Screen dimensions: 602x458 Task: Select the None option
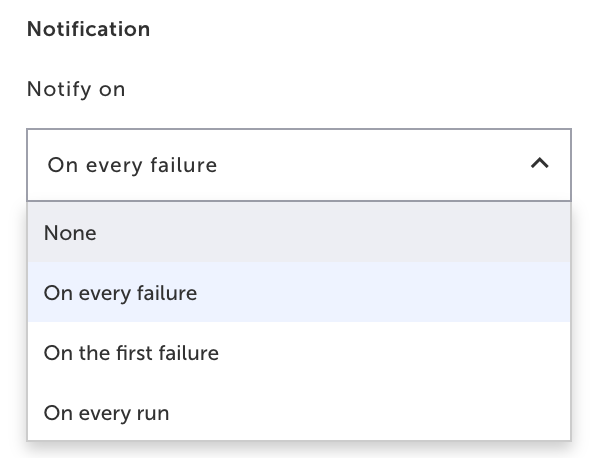pyautogui.click(x=70, y=233)
